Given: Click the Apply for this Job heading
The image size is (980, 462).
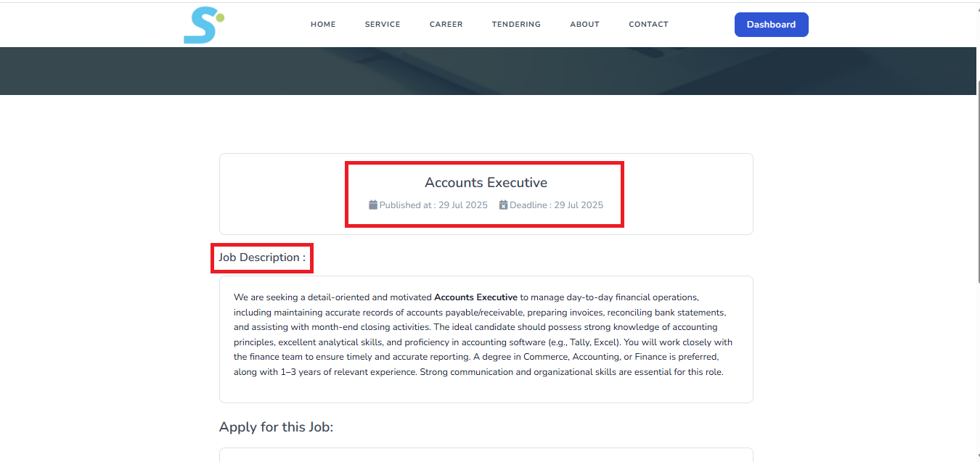Looking at the screenshot, I should [x=276, y=427].
